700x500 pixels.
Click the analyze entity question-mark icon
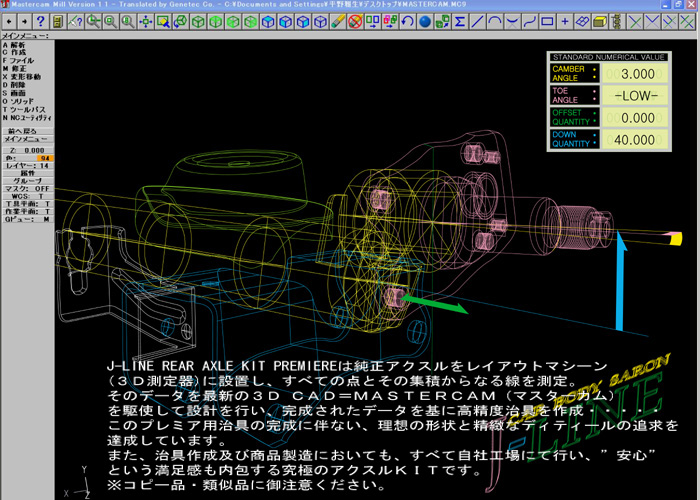pos(75,21)
